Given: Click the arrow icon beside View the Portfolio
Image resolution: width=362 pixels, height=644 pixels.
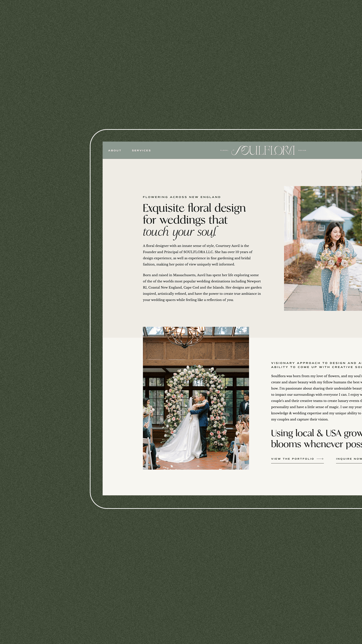Looking at the screenshot, I should [x=320, y=459].
